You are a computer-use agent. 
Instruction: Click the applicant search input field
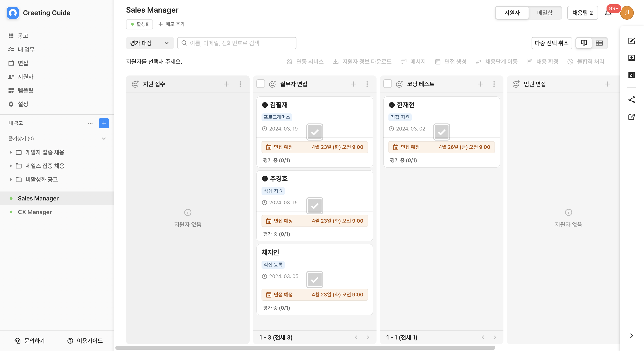237,43
